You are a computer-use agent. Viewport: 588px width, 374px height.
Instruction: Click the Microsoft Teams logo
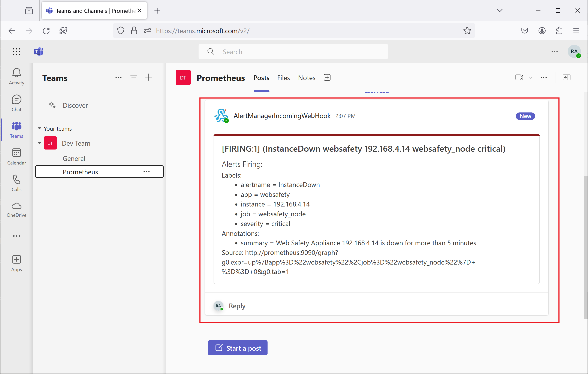tap(39, 51)
